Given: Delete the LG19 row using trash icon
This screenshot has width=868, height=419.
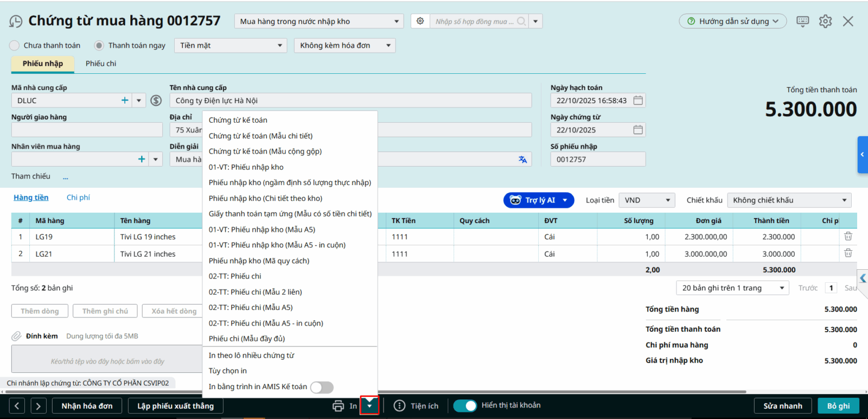Looking at the screenshot, I should tap(848, 237).
